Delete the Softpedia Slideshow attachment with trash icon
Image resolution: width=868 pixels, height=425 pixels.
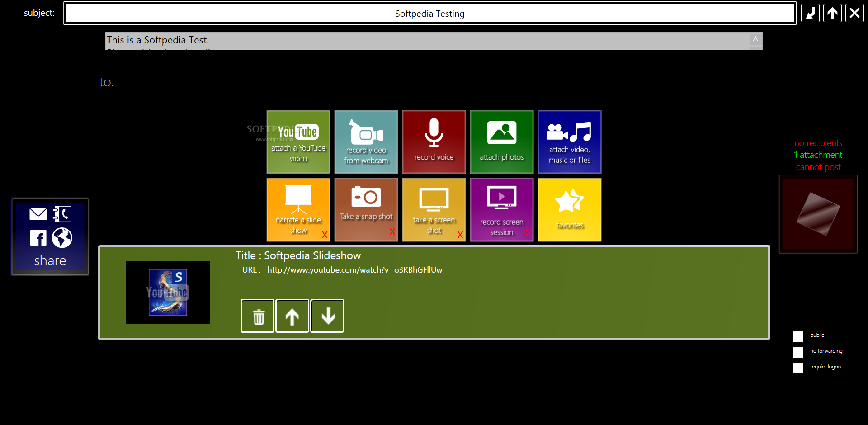point(258,316)
